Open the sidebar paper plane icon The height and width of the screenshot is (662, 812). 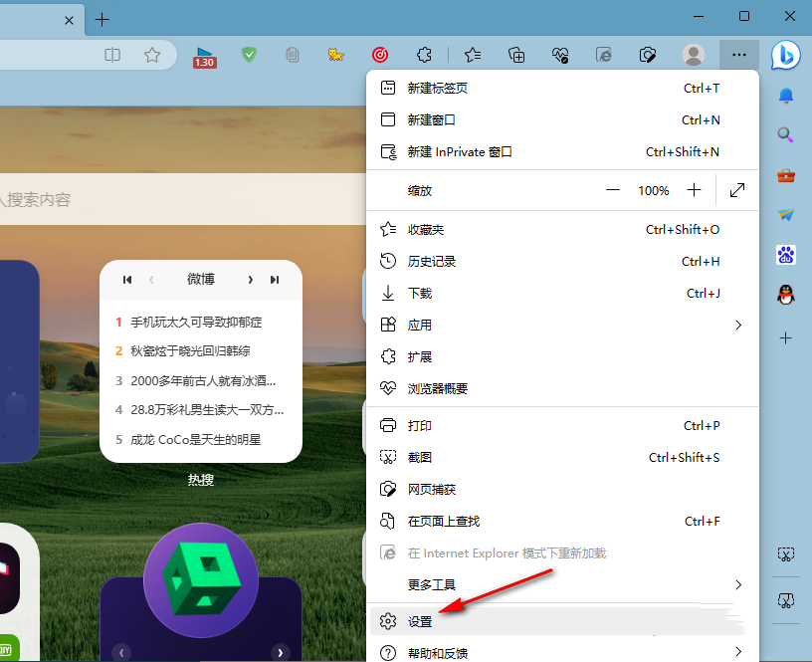(785, 214)
